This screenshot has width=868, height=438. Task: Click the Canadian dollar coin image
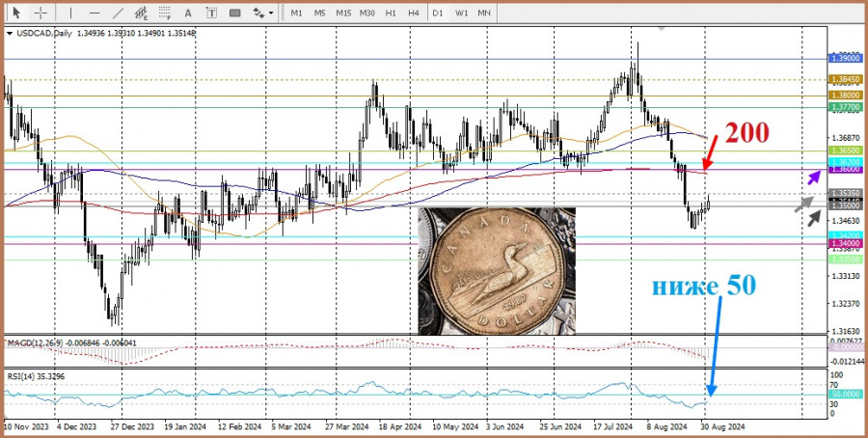tap(496, 271)
